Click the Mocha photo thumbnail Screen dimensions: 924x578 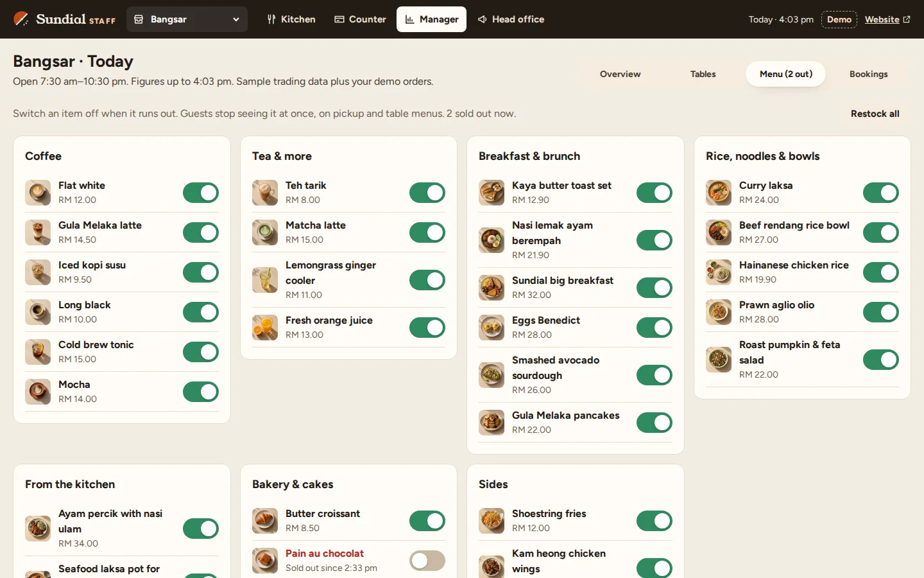[x=38, y=392]
